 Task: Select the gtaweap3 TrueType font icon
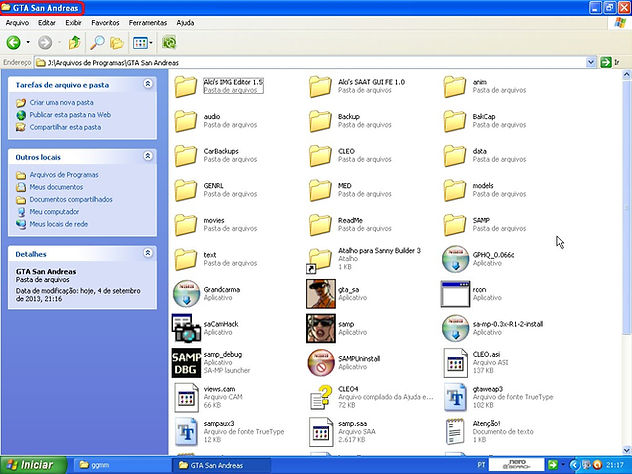[x=455, y=397]
